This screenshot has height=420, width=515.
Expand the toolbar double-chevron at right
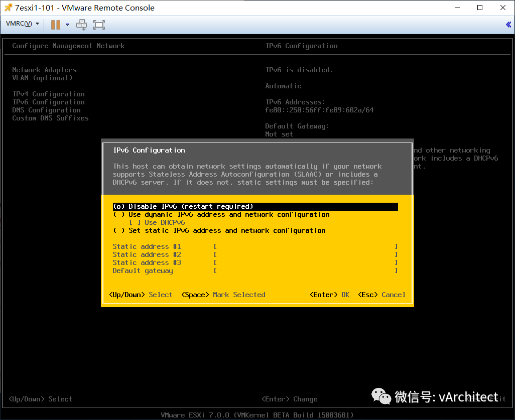click(508, 24)
